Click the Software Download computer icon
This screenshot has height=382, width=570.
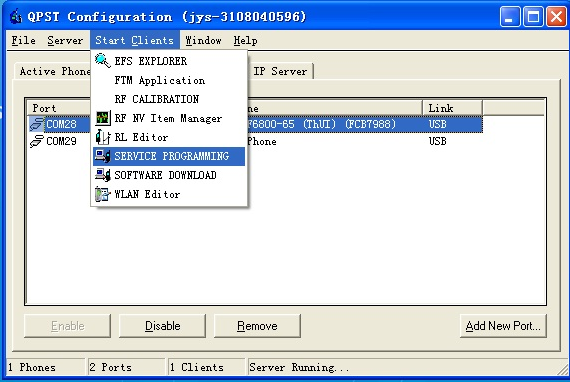[x=103, y=175]
